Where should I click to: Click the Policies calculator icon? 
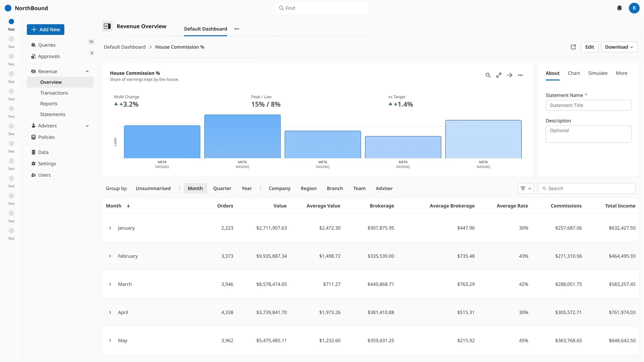click(33, 137)
